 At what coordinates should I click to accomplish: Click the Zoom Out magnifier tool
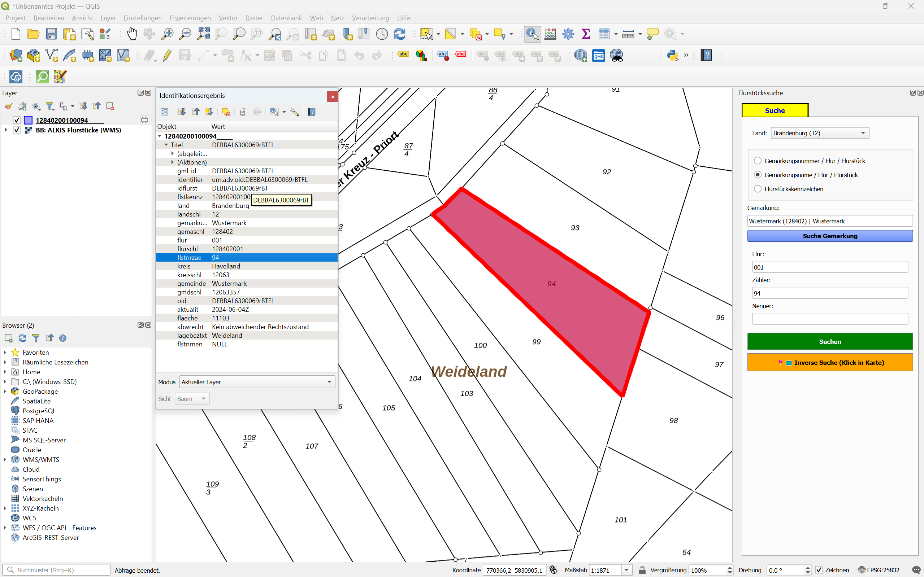coord(185,34)
